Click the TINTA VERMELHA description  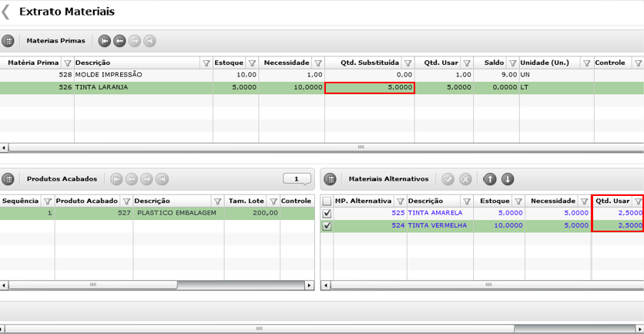coord(437,225)
